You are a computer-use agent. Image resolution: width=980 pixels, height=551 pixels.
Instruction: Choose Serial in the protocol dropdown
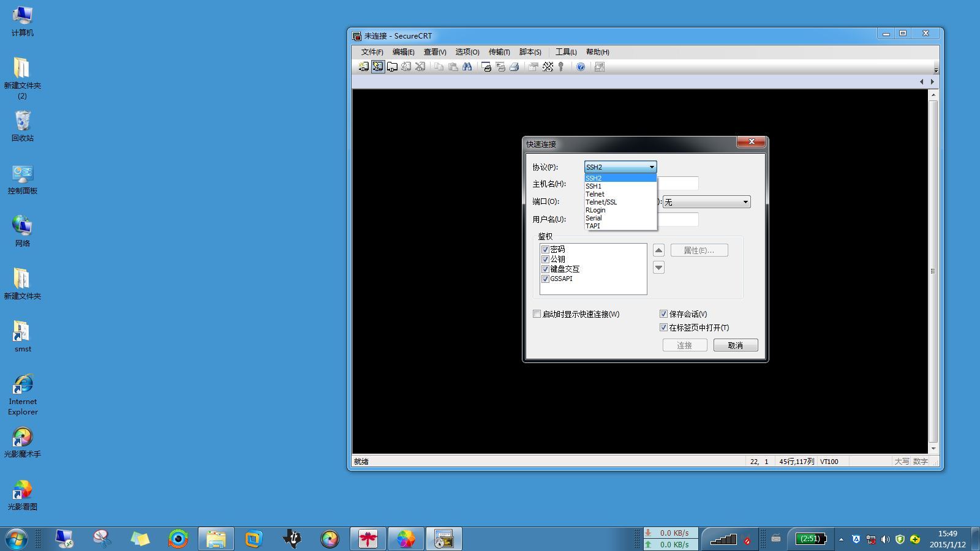pos(620,218)
